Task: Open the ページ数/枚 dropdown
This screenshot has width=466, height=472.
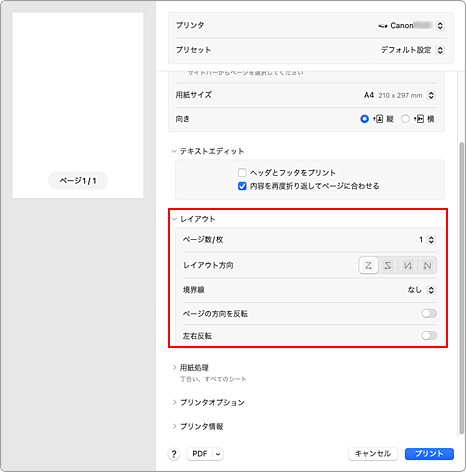Action: tap(431, 240)
